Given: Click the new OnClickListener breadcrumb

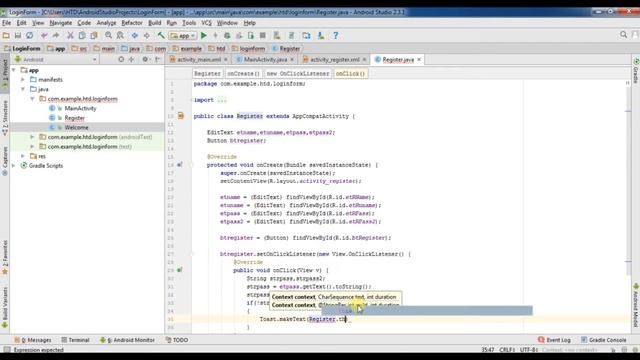Looking at the screenshot, I should click(298, 73).
